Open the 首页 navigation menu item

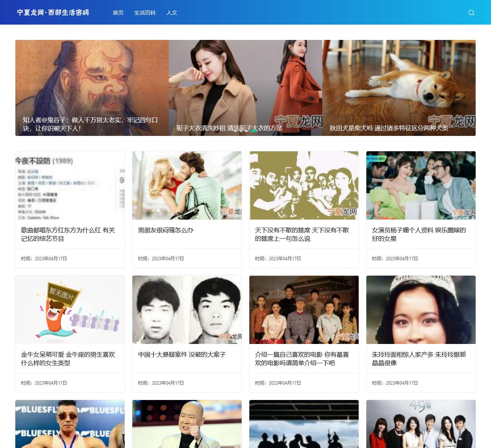[118, 13]
